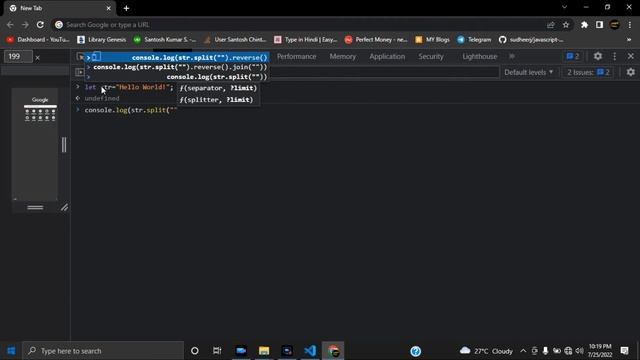The image size is (640, 360).
Task: Toggle the browser side panel icon
Action: point(599,25)
